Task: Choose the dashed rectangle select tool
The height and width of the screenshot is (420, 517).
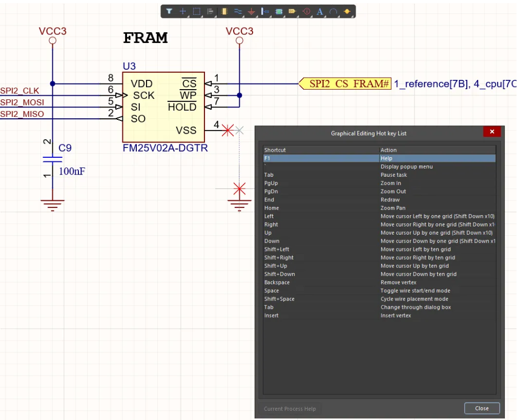Action: click(197, 12)
